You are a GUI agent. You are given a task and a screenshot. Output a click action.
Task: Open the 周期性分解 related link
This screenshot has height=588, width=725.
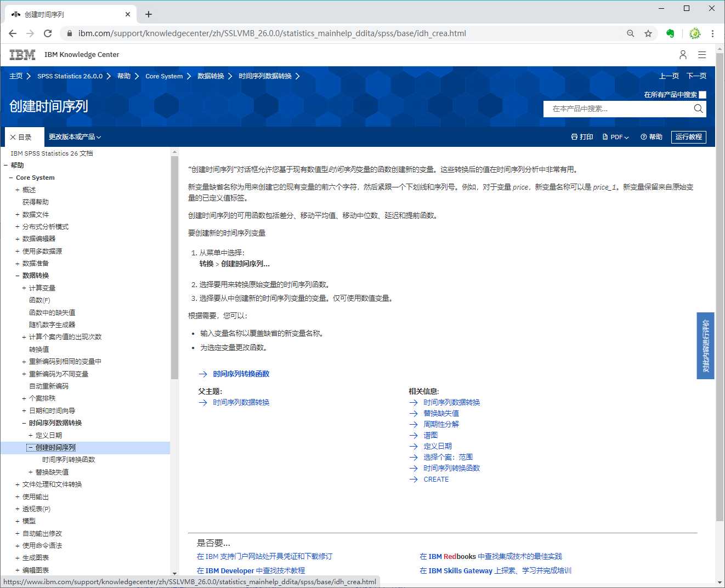(441, 424)
